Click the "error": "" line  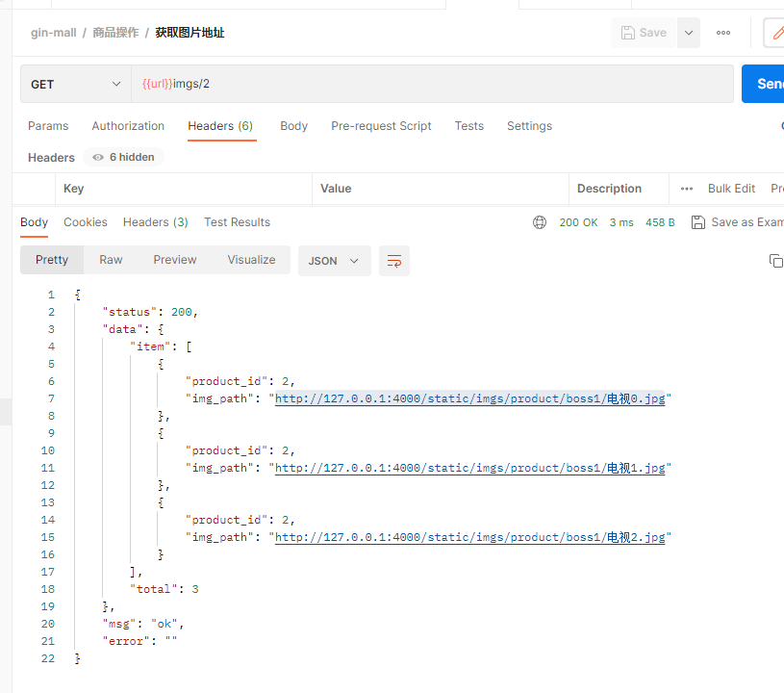click(140, 641)
